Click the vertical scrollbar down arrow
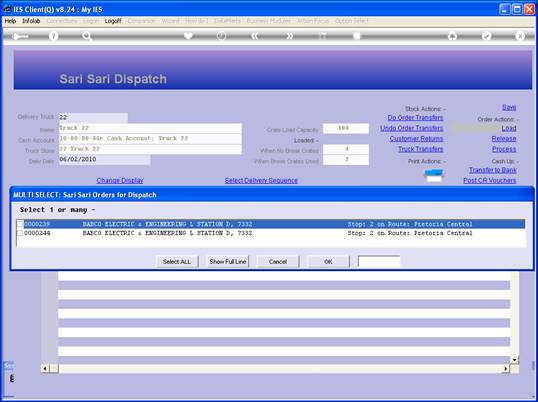Screen dimensions: 538x402 point(515,360)
